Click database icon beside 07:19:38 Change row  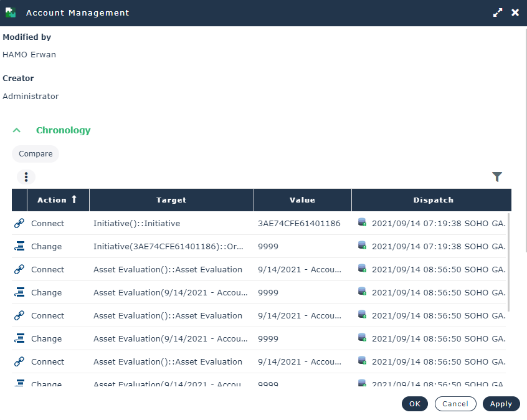(362, 246)
